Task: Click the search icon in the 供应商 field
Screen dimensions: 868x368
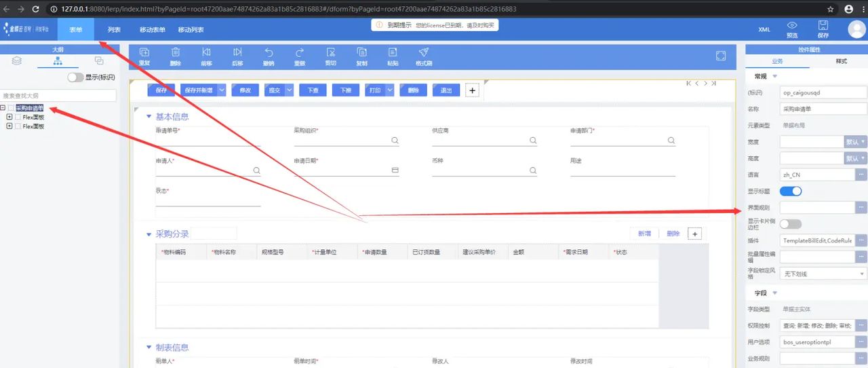Action: (533, 141)
